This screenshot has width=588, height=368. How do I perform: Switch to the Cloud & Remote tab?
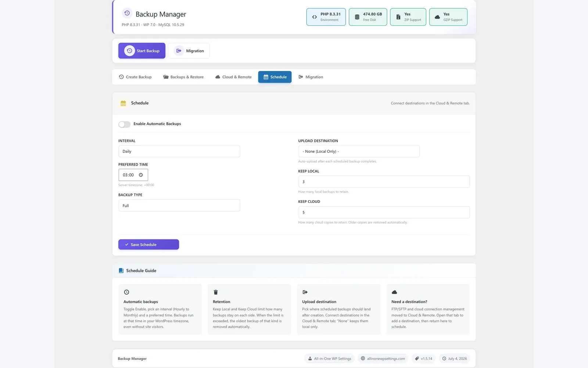[x=233, y=77]
